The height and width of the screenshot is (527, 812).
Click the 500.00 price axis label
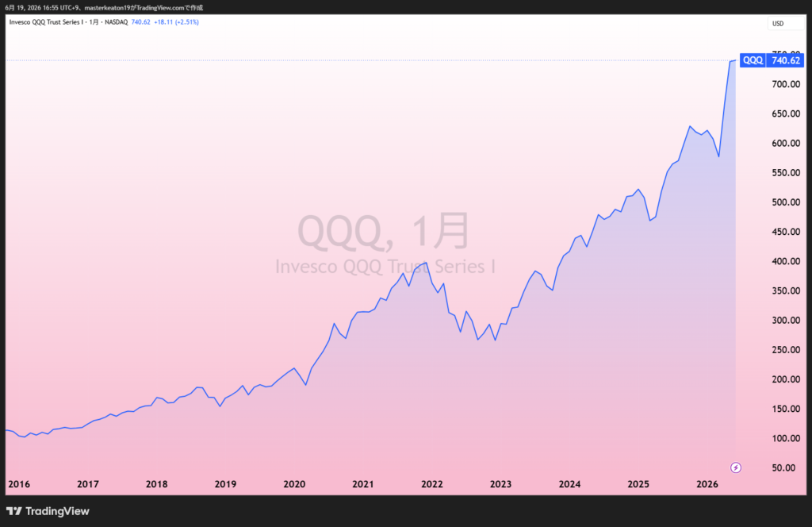tap(786, 202)
